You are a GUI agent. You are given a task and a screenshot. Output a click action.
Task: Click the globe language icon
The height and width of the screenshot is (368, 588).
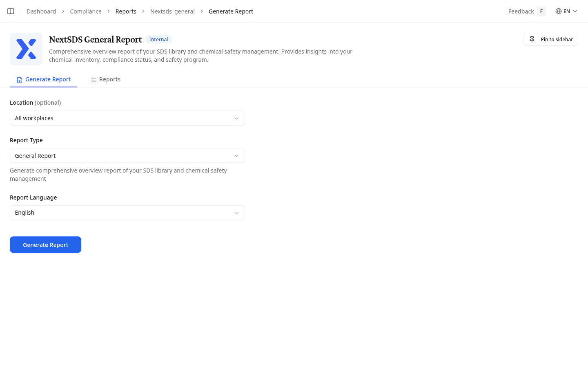pos(558,11)
